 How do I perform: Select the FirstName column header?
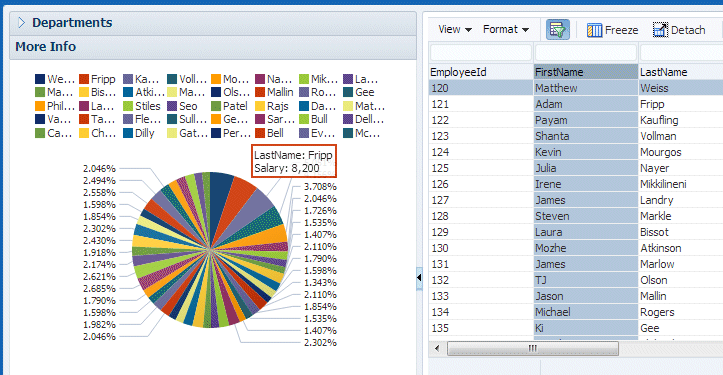click(586, 72)
